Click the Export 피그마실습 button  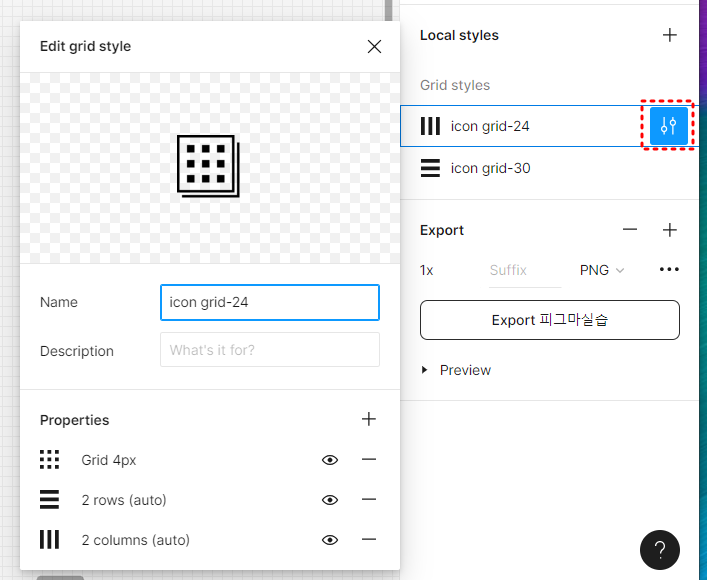pyautogui.click(x=549, y=320)
